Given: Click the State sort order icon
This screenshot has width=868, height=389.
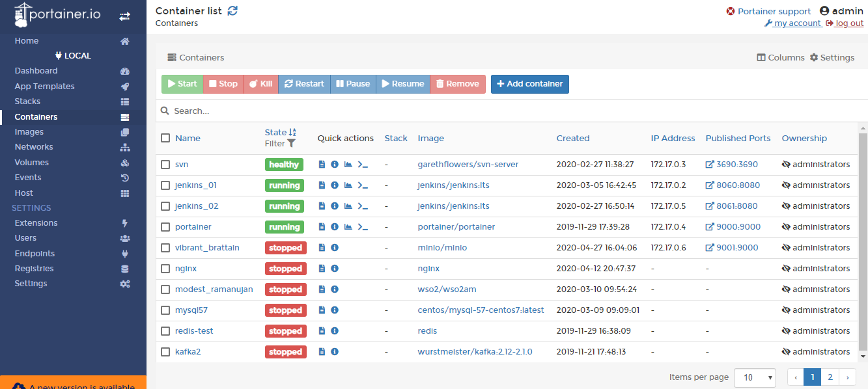Looking at the screenshot, I should (x=292, y=132).
